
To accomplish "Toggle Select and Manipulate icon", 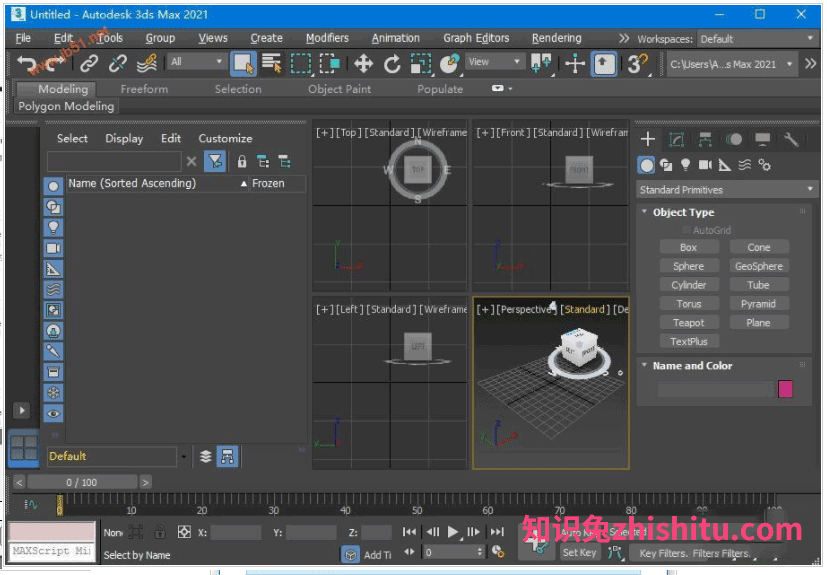I will (x=575, y=64).
